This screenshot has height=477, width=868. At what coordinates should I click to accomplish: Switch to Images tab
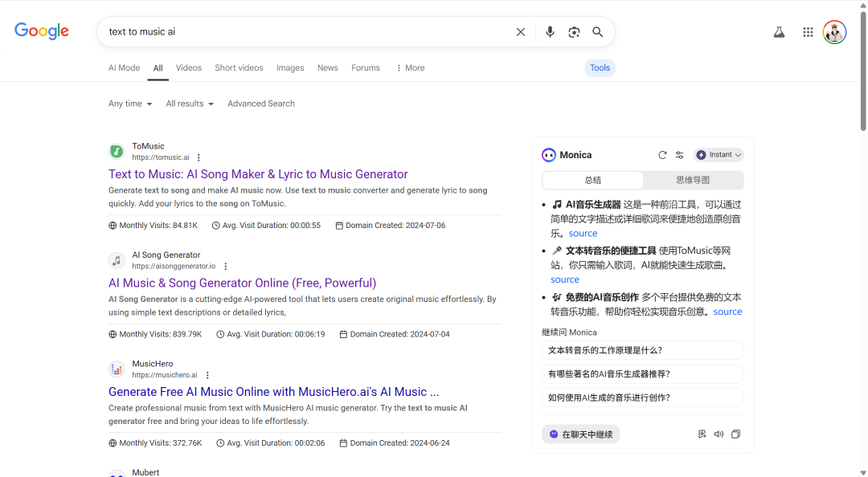click(290, 67)
